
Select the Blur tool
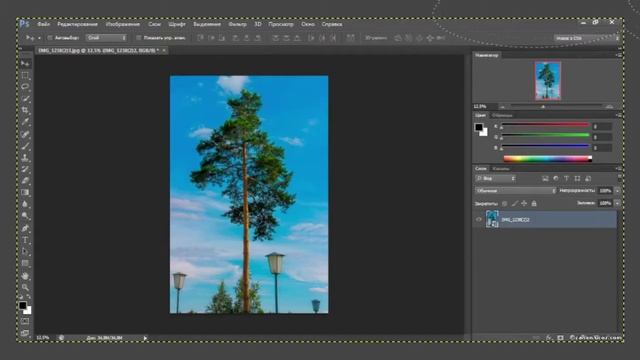[25, 204]
